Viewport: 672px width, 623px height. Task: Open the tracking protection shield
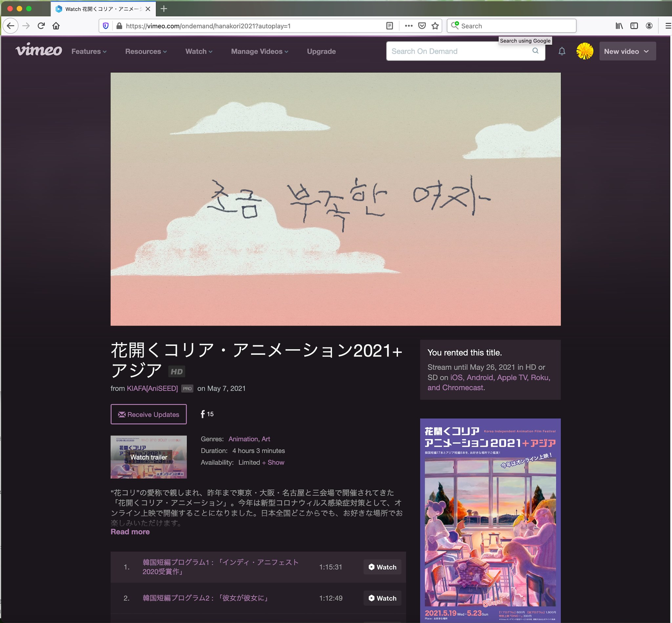106,26
